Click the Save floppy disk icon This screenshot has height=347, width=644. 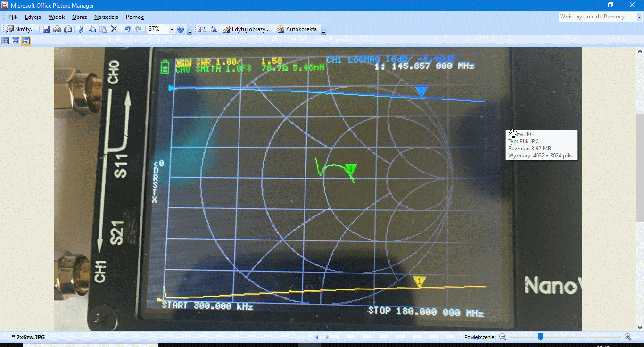click(x=46, y=29)
